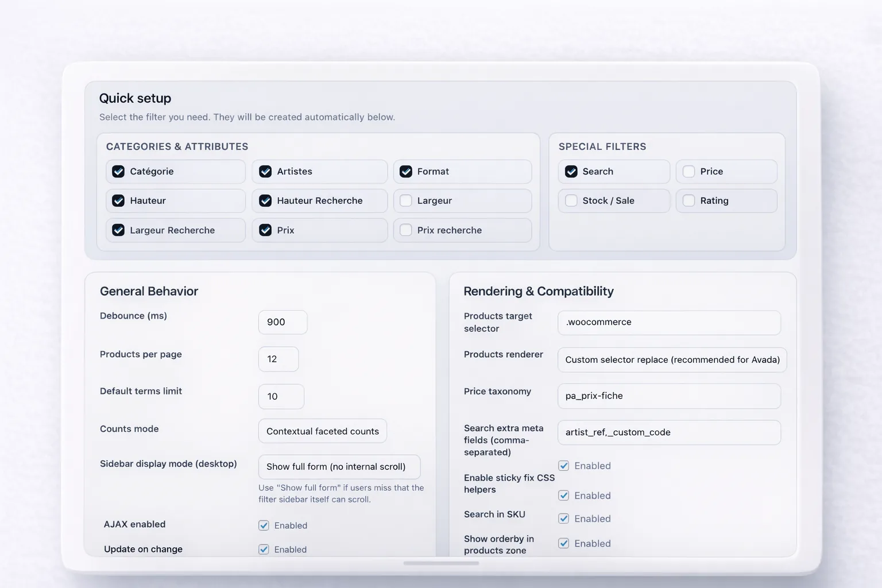This screenshot has height=588, width=882.
Task: Toggle the Search in SKU checkbox
Action: (564, 519)
